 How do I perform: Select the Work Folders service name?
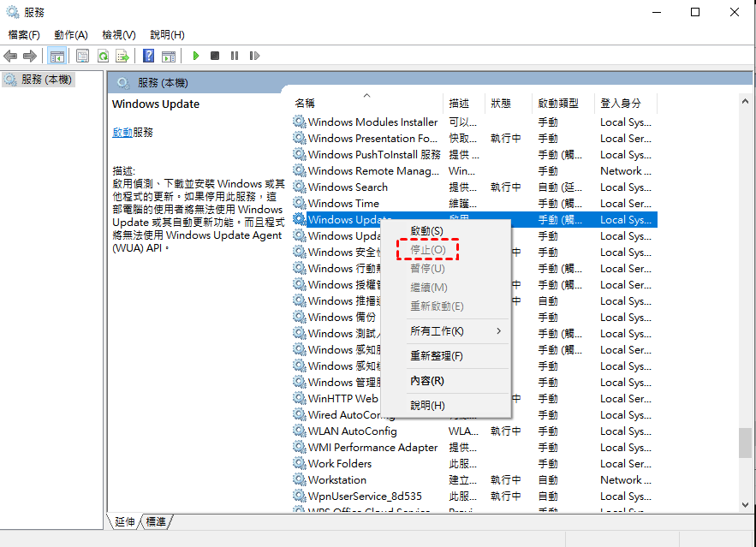click(340, 463)
